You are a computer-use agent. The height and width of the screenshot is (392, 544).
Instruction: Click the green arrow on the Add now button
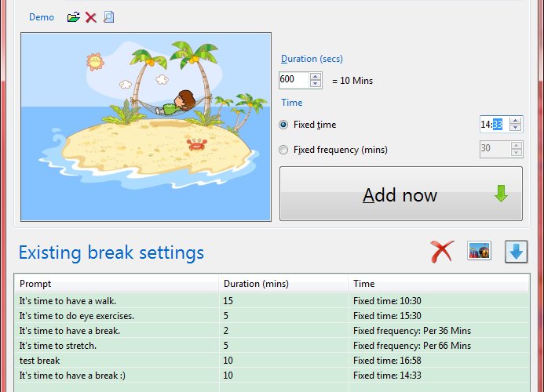501,194
